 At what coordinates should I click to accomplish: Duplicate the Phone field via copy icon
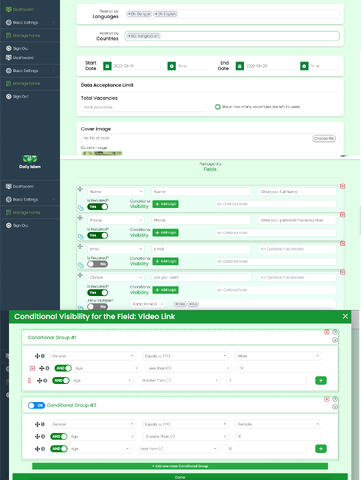coord(80,236)
